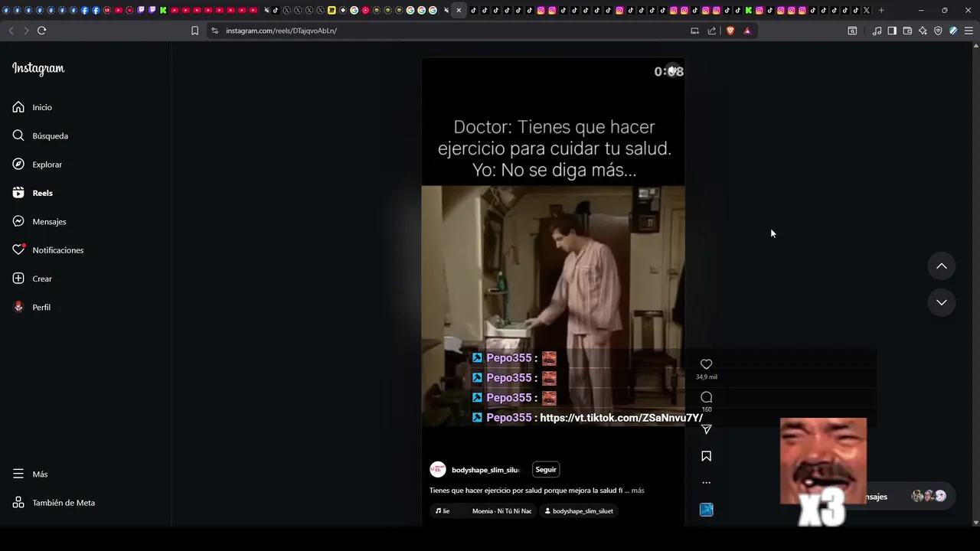Expand the caption with 'más' link
This screenshot has width=980, height=551.
tap(638, 491)
